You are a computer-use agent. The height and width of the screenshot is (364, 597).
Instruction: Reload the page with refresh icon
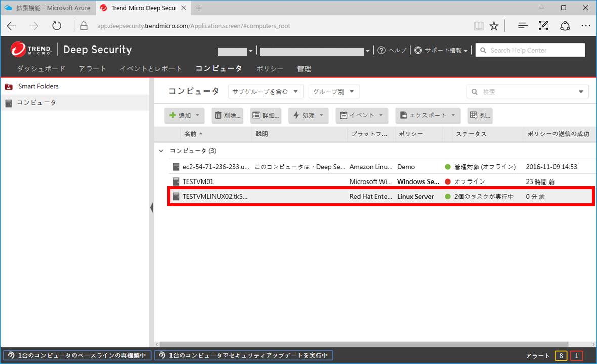(x=56, y=26)
